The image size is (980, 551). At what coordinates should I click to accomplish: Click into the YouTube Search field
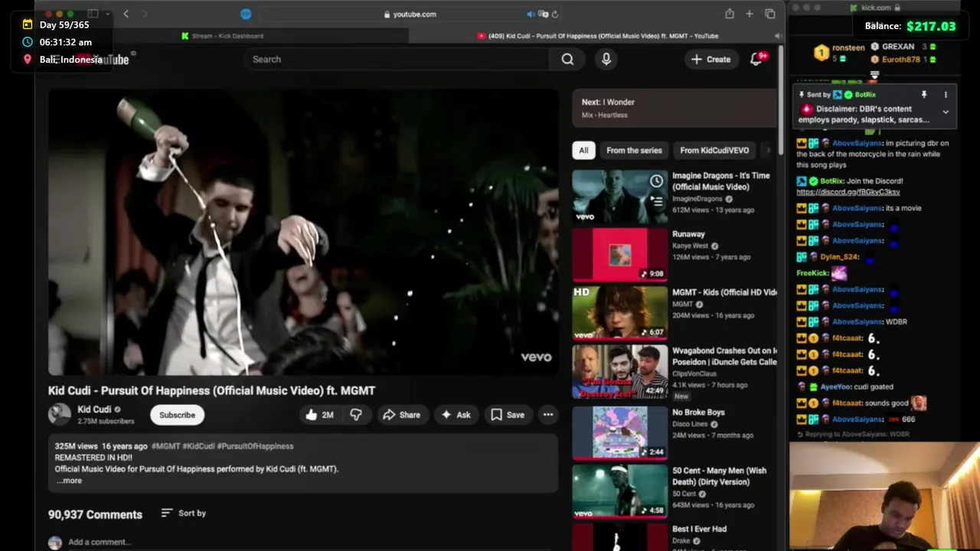[x=397, y=59]
